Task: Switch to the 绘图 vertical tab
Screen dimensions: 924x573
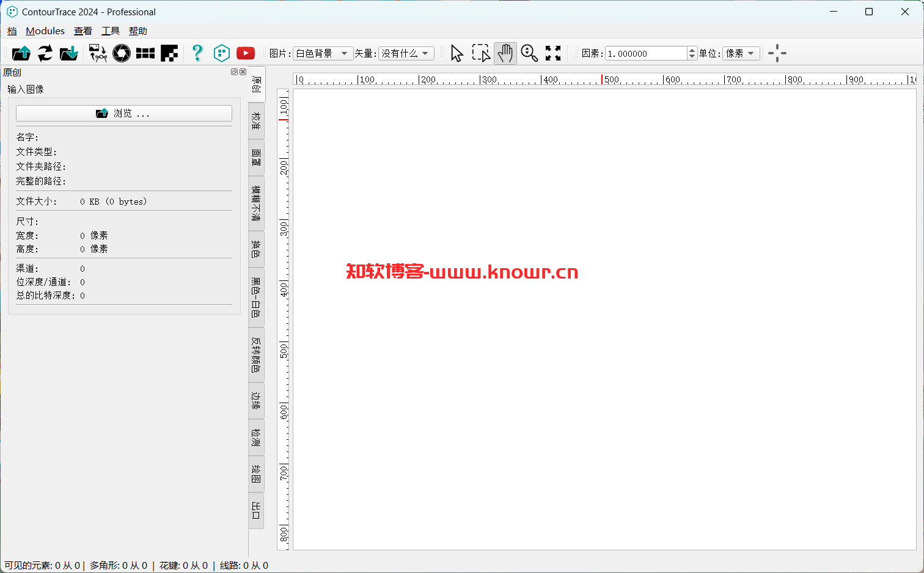Action: click(256, 474)
